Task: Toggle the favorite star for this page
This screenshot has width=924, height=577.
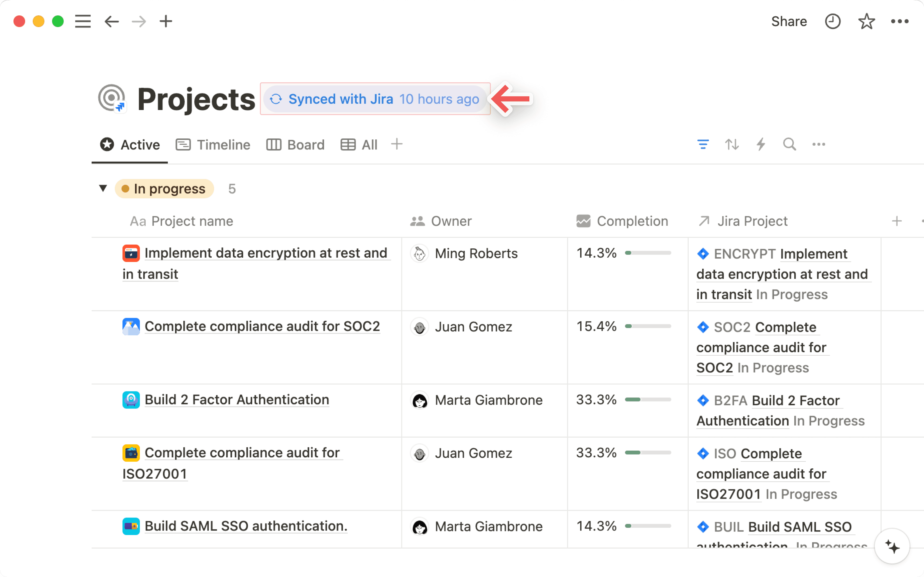Action: point(866,21)
